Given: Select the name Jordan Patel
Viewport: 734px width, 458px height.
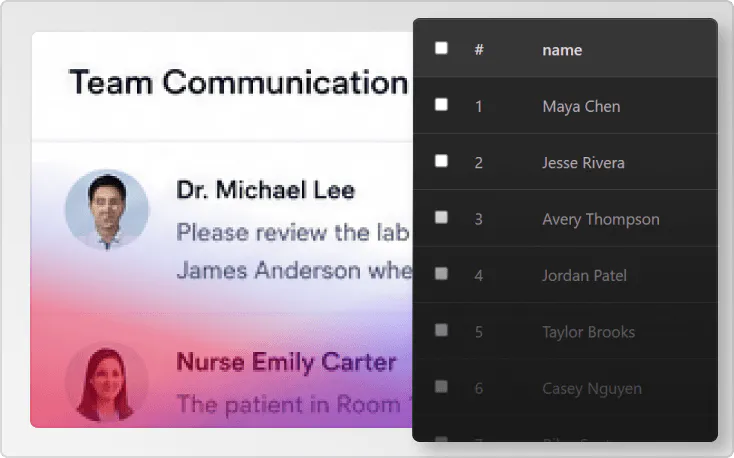Looking at the screenshot, I should [x=584, y=276].
